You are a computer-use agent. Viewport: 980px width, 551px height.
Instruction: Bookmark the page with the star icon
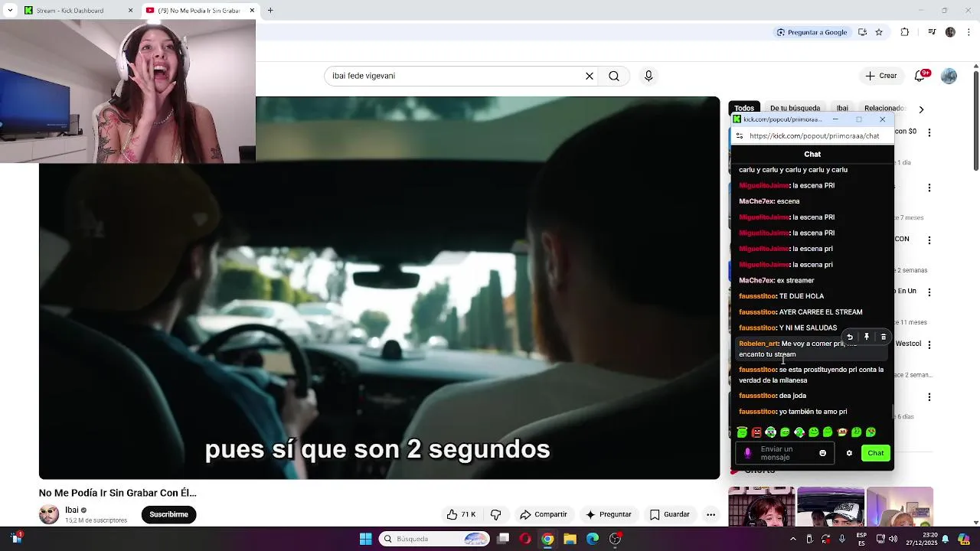tap(879, 32)
